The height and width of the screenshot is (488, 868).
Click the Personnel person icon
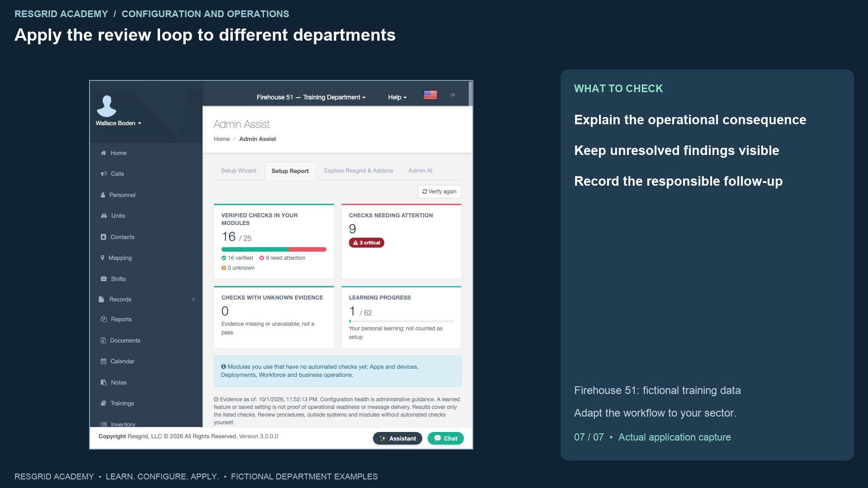coord(103,195)
